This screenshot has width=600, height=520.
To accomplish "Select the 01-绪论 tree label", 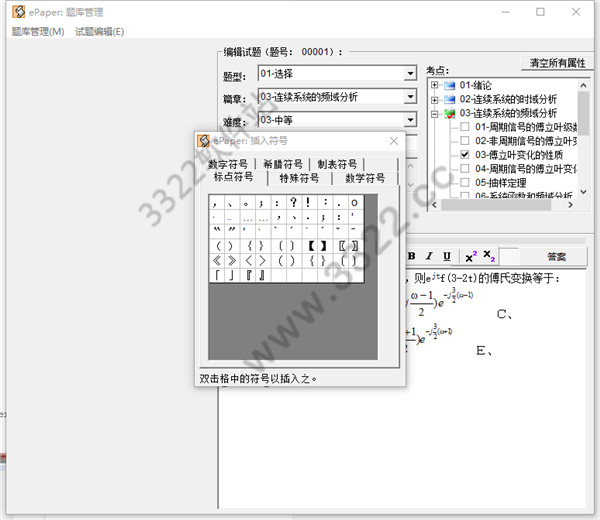I will [x=475, y=85].
